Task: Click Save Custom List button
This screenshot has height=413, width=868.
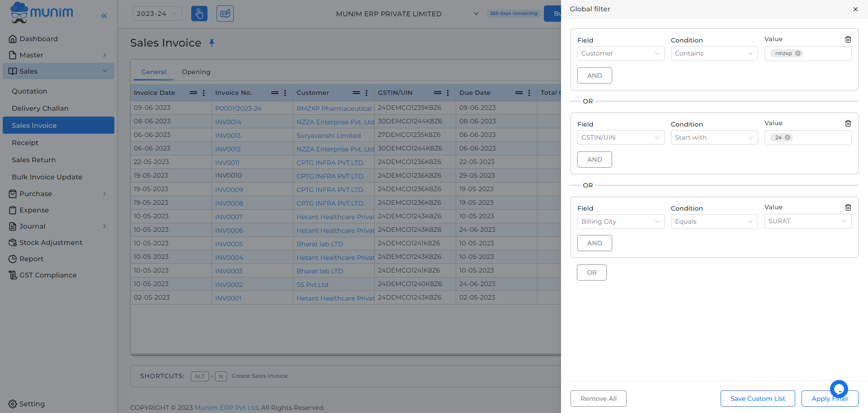Action: [758, 399]
